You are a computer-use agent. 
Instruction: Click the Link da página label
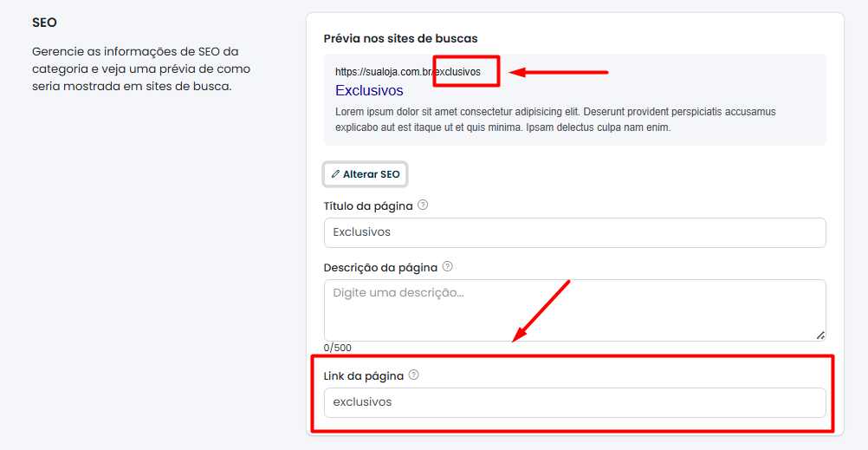[364, 376]
